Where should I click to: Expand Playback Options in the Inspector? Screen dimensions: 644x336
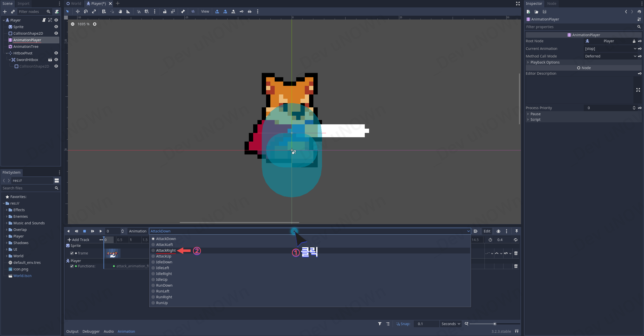coord(545,62)
